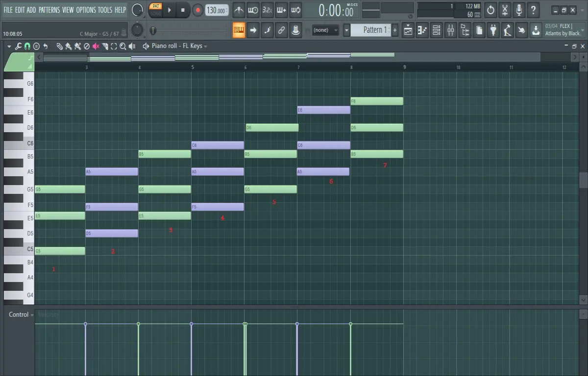Screen dimensions: 588x376
Task: Click the tempo tapper icon
Action: [507, 30]
